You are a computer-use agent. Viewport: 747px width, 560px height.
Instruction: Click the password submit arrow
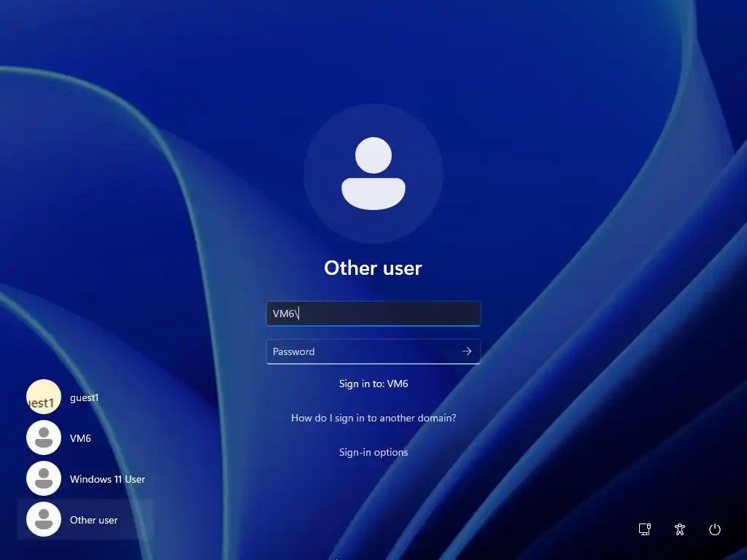coord(466,351)
